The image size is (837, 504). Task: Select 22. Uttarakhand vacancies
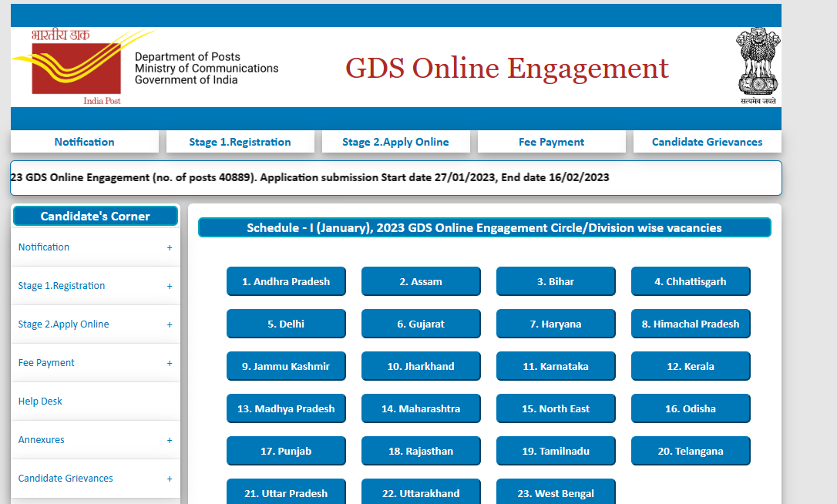421,492
